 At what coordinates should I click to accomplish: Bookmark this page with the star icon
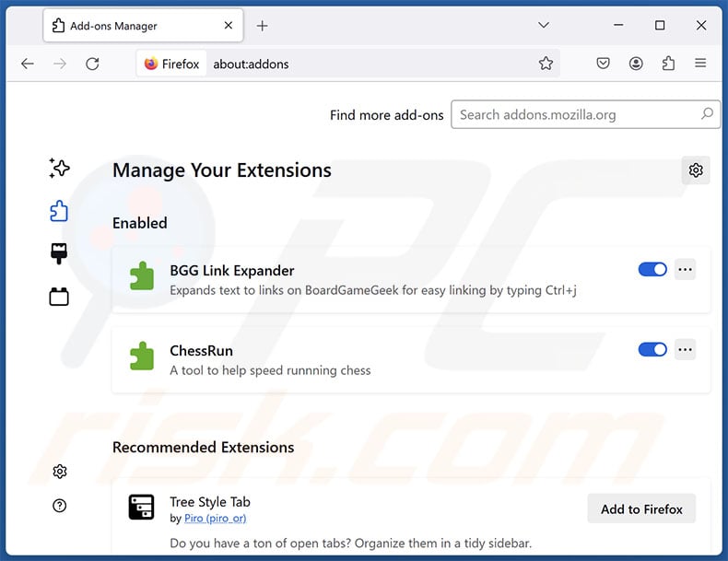point(546,64)
